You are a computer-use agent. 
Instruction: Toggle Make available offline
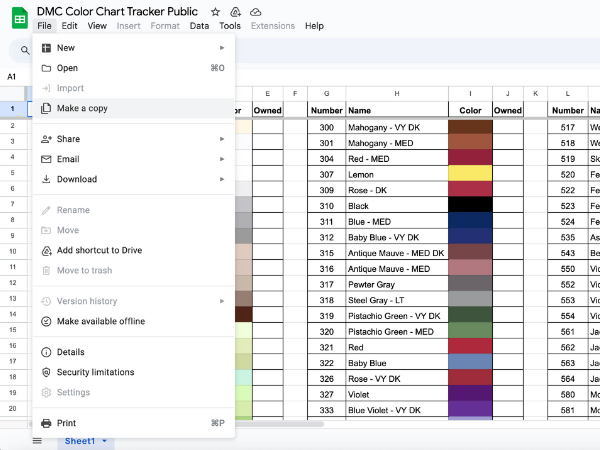coord(100,321)
